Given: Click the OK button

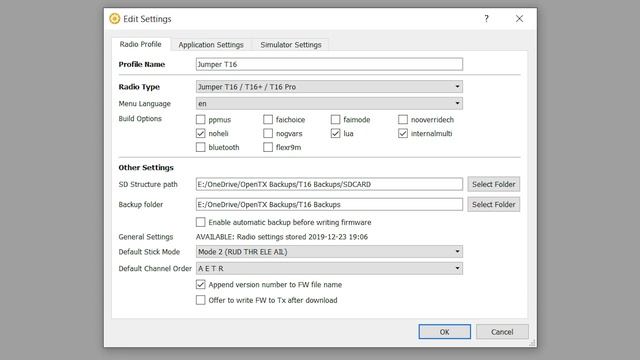Looking at the screenshot, I should [444, 332].
